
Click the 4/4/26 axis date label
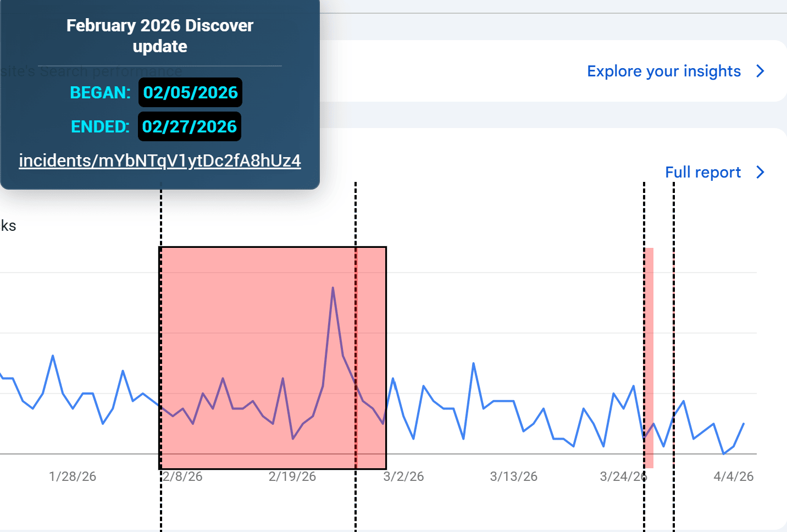pyautogui.click(x=734, y=476)
